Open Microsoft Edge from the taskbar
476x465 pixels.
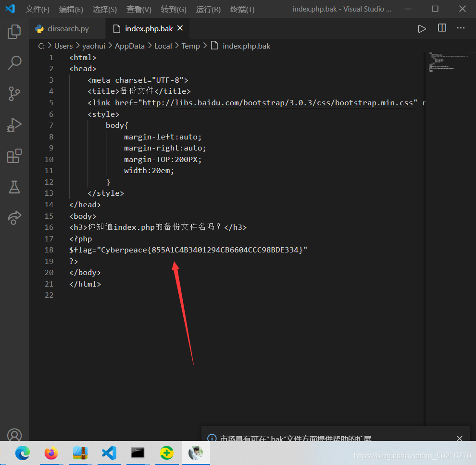[x=23, y=453]
